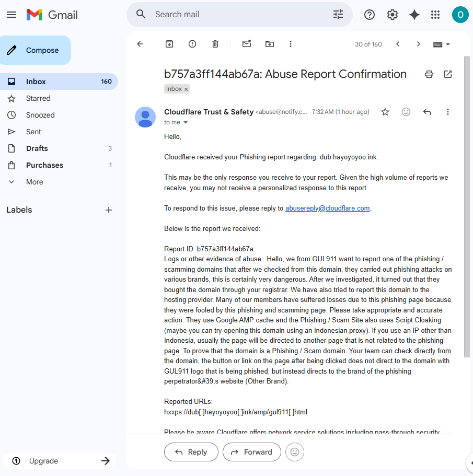Focus the Search mail field
The width and height of the screenshot is (473, 476).
coord(240,14)
